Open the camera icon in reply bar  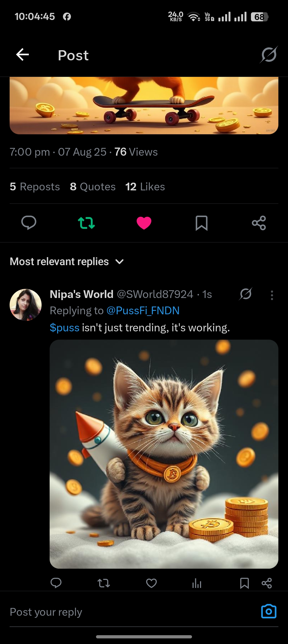pyautogui.click(x=269, y=611)
